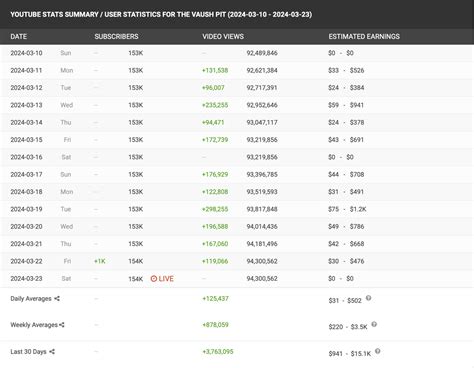
Task: Click the ESTIMATED EARNINGS column header
Action: 364,36
